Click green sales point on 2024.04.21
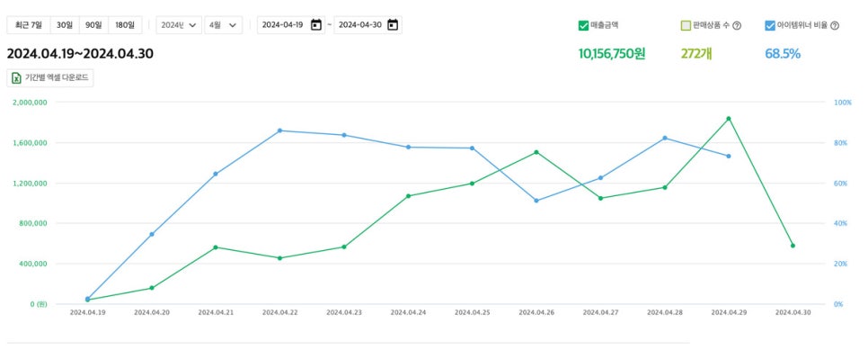868x350 pixels. point(216,247)
